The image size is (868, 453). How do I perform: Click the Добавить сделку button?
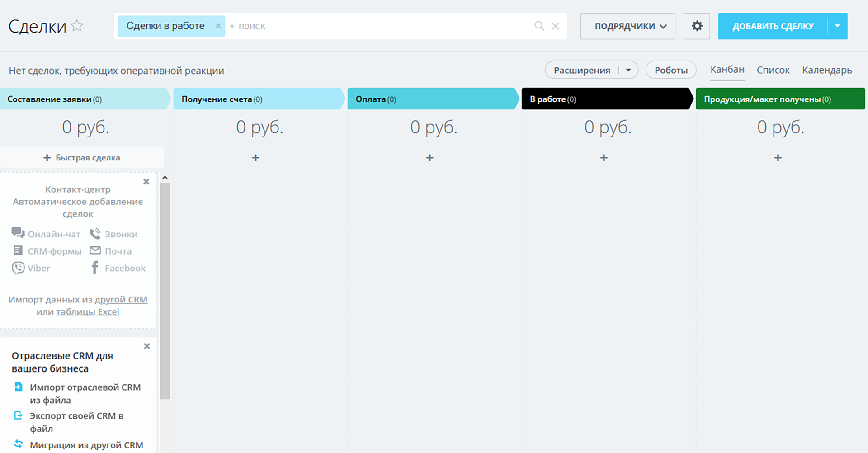point(773,26)
